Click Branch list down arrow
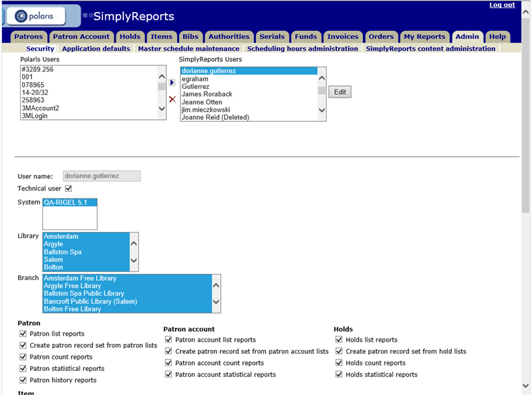The image size is (532, 395). point(216,301)
